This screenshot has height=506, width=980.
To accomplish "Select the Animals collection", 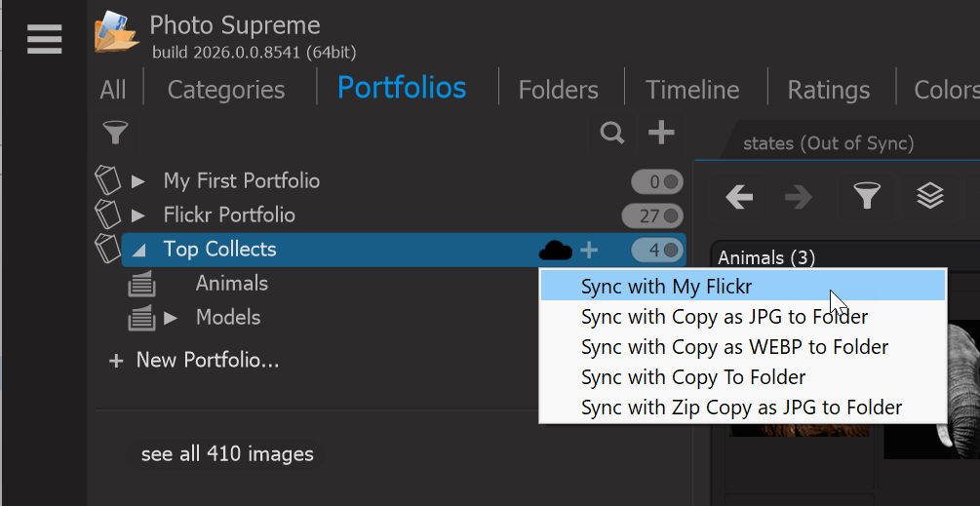I will (232, 284).
